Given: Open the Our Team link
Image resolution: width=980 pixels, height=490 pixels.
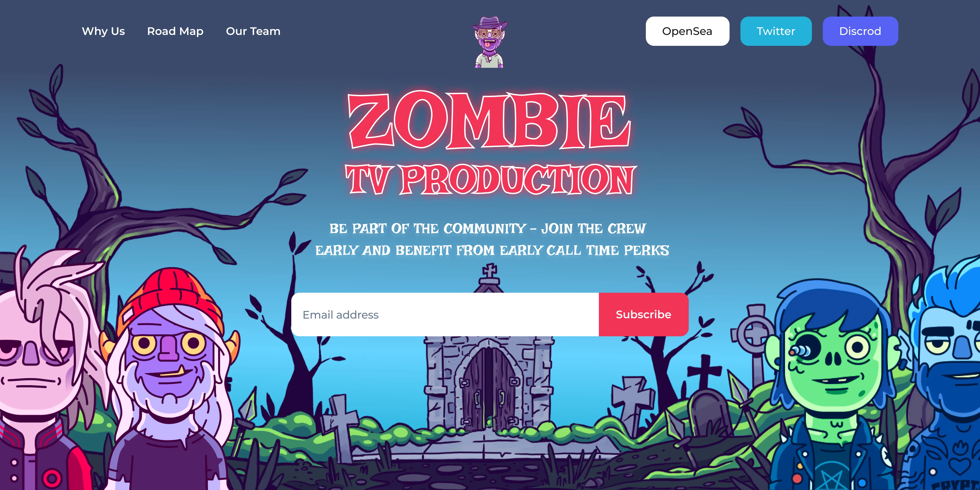Looking at the screenshot, I should pos(253,31).
